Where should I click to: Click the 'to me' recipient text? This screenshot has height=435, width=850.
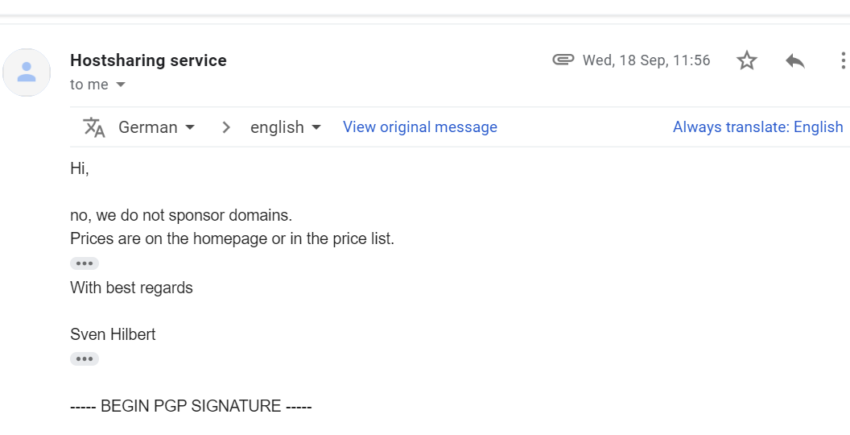(x=89, y=85)
